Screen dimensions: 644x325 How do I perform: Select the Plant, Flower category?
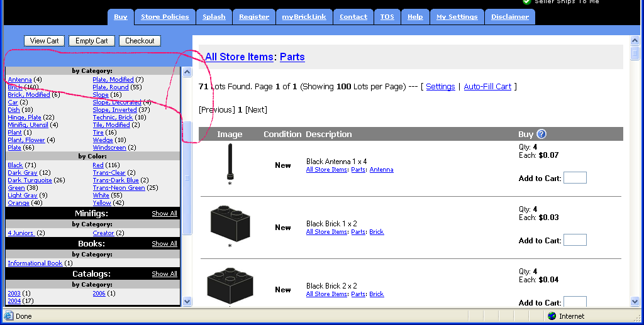(26, 140)
